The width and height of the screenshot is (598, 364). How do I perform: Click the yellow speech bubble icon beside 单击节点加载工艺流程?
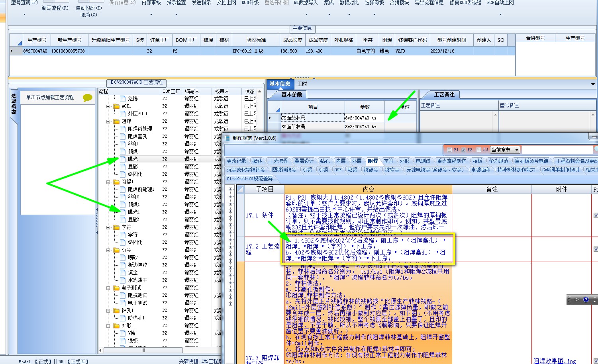(87, 98)
